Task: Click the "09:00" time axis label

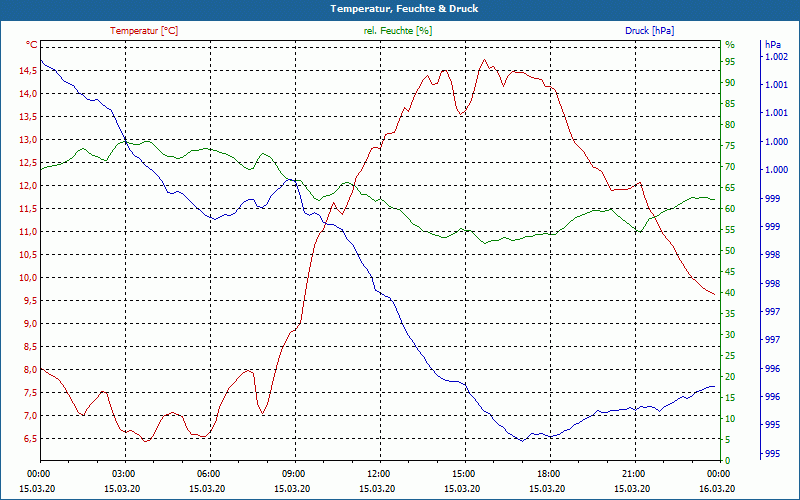Action: [293, 473]
